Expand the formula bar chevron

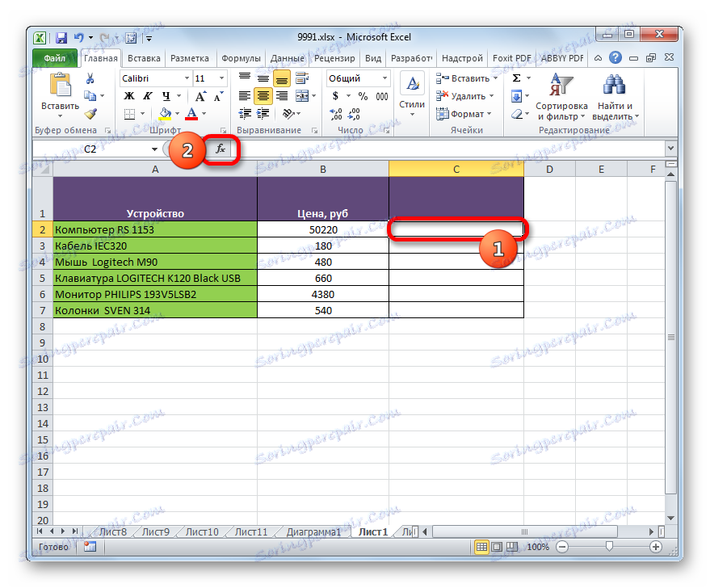[x=670, y=148]
